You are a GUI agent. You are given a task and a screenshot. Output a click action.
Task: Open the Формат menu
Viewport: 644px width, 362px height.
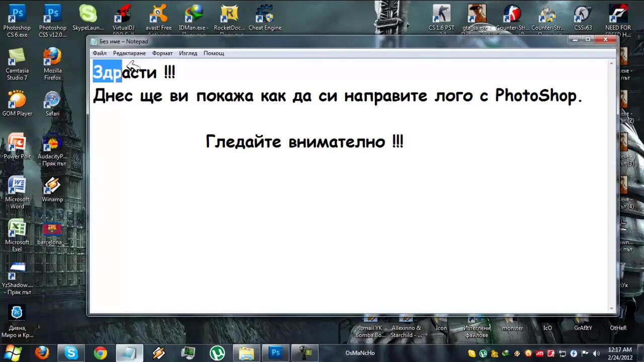pos(163,53)
